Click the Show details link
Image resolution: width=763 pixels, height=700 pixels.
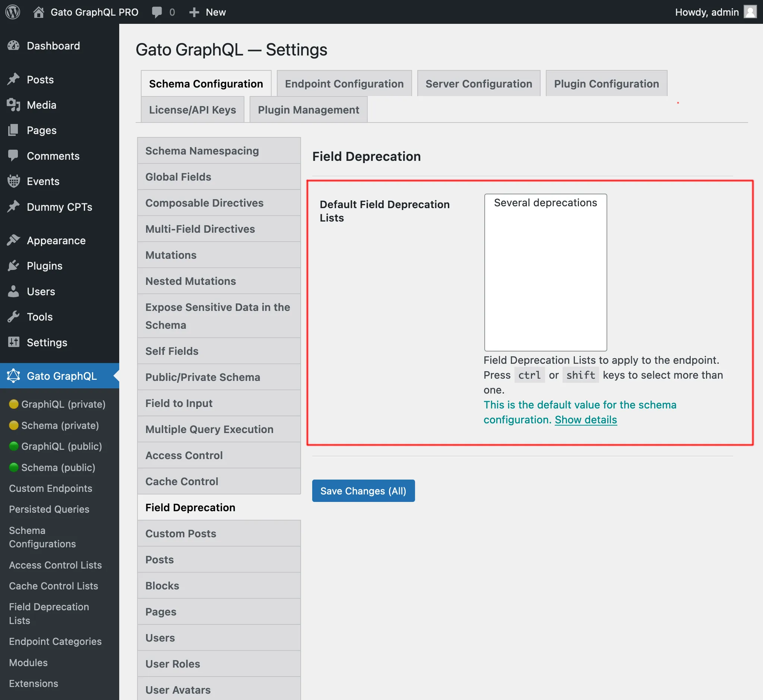(586, 420)
